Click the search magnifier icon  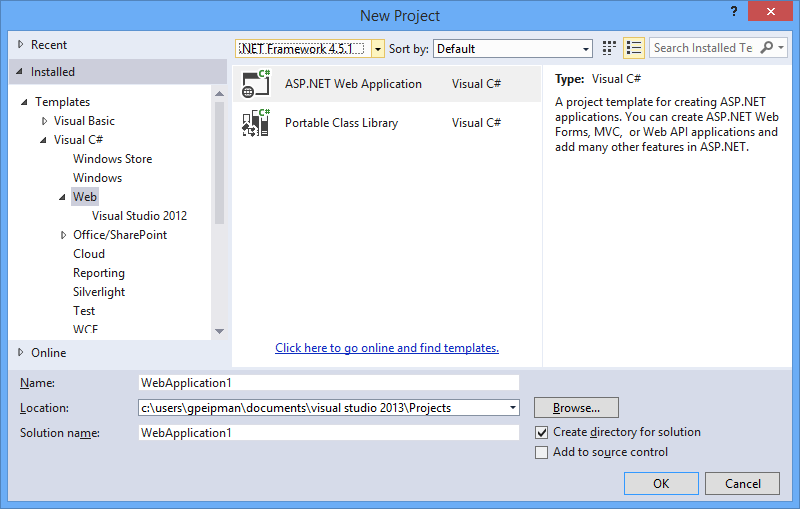[766, 47]
